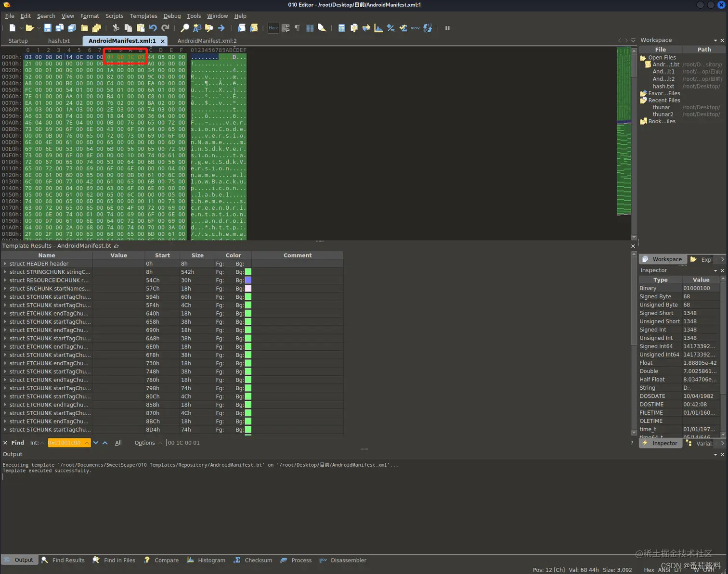Select the hash.txt entry in Workspace

663,86
